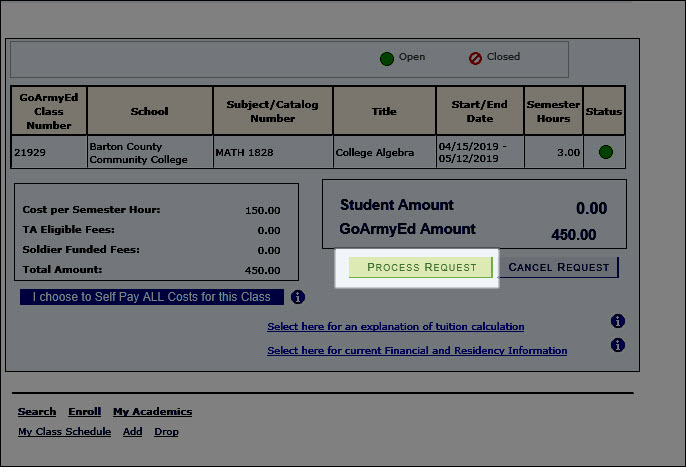686x467 pixels.
Task: Click the green Open legend icon
Action: coord(387,59)
